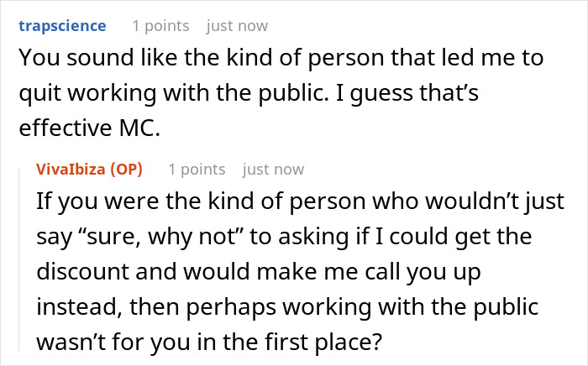
Task: Click 'just now' timestamp on trapscience's comment
Action: [x=232, y=25]
